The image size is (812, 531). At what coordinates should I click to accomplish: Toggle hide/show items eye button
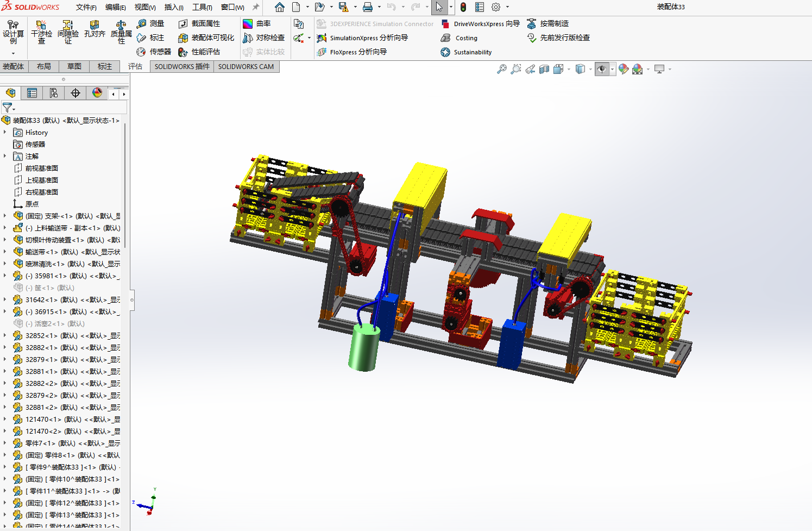click(601, 69)
